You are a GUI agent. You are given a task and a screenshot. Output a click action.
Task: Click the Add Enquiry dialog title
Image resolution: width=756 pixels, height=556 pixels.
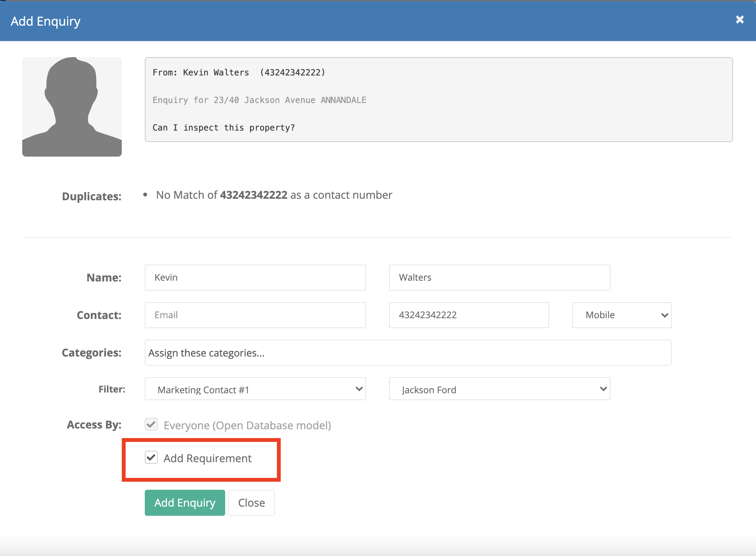pyautogui.click(x=46, y=21)
